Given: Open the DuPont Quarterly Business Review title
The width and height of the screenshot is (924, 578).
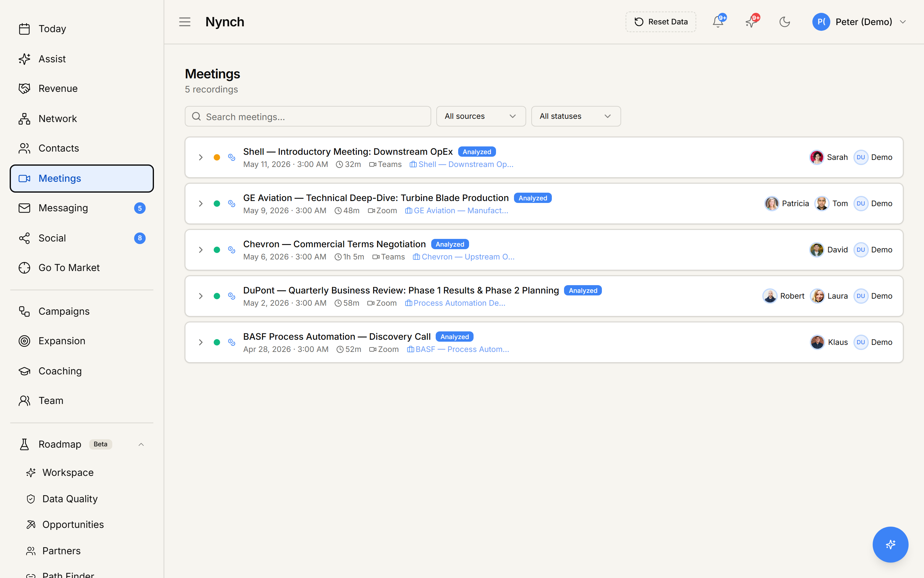Looking at the screenshot, I should coord(401,291).
